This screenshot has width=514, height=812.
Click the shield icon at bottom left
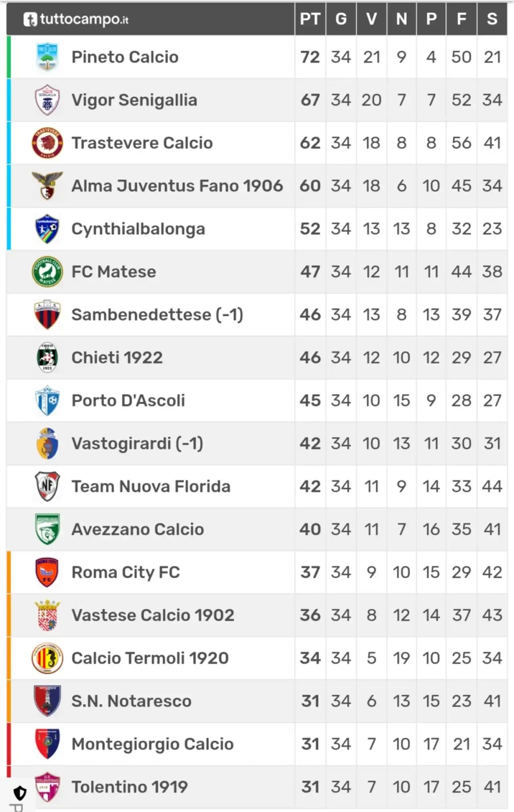20,793
